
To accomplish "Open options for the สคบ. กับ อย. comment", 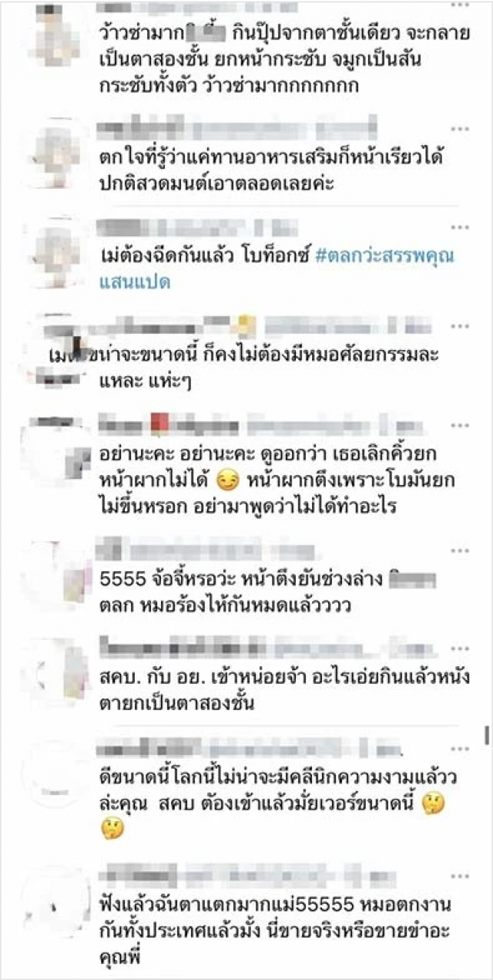I will 459,646.
